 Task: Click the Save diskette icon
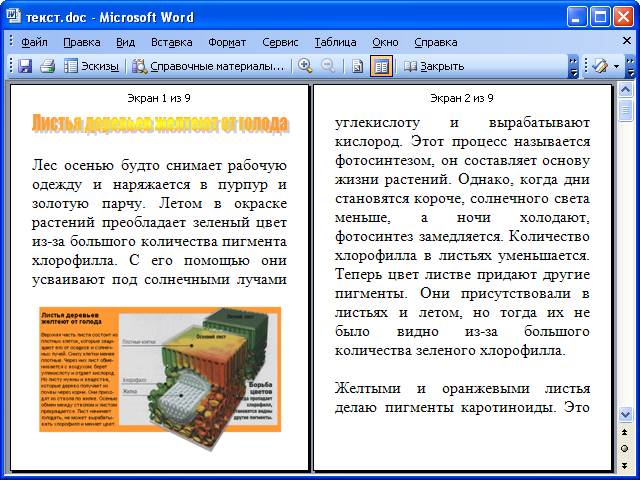pos(25,66)
